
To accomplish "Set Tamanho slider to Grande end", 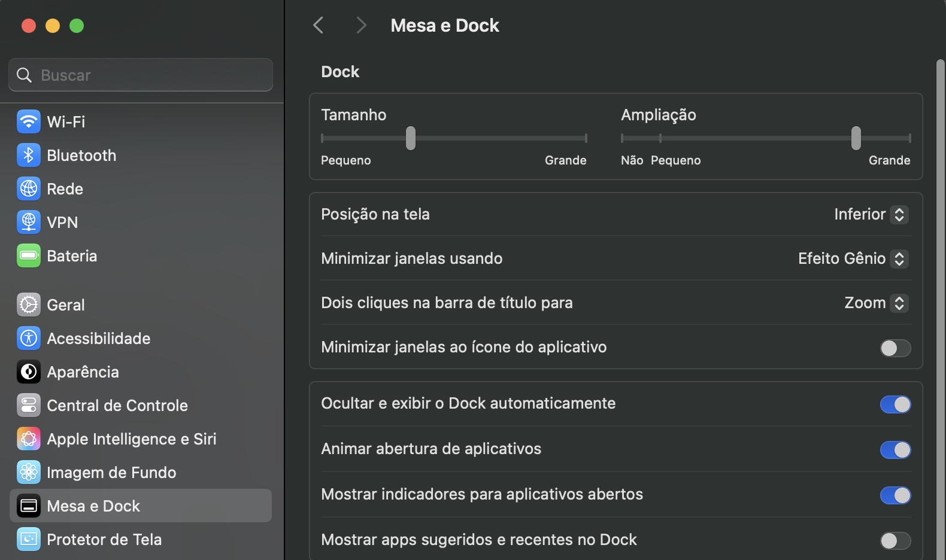I will click(586, 138).
